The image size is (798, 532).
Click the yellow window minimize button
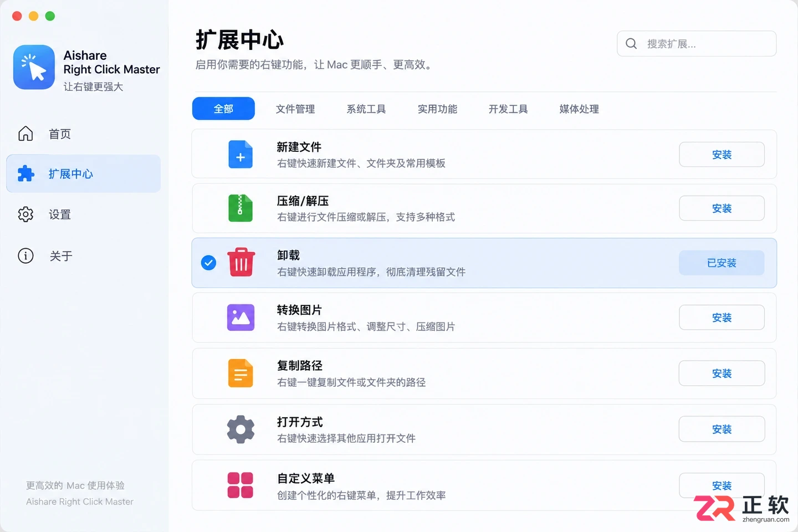pyautogui.click(x=33, y=16)
